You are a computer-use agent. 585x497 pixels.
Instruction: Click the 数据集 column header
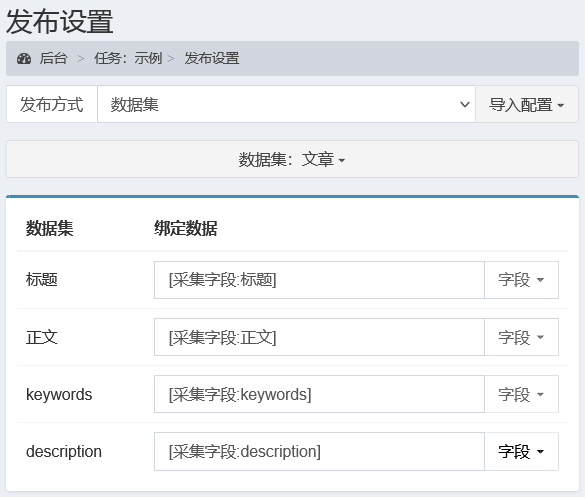49,228
